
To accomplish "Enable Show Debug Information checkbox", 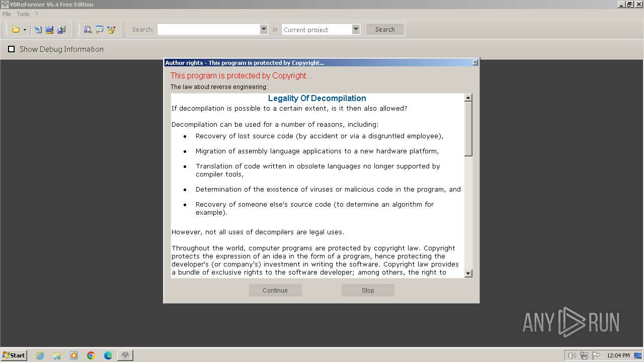I will 11,49.
